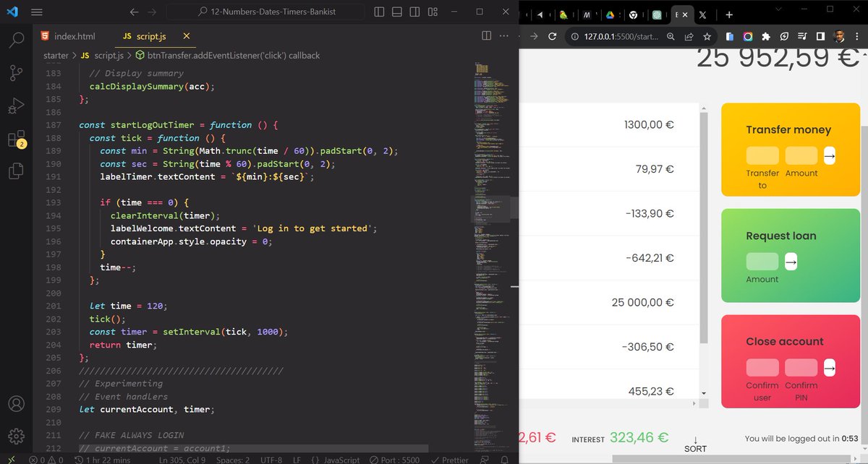Share this page icon in address bar
Screen dimensions: 868x464
[x=689, y=36]
